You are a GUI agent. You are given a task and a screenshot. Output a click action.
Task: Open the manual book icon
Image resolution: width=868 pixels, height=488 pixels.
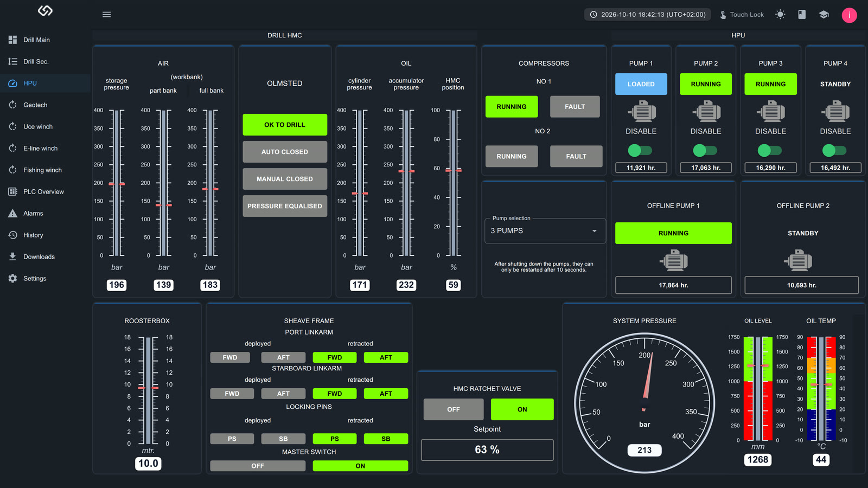[x=802, y=15]
